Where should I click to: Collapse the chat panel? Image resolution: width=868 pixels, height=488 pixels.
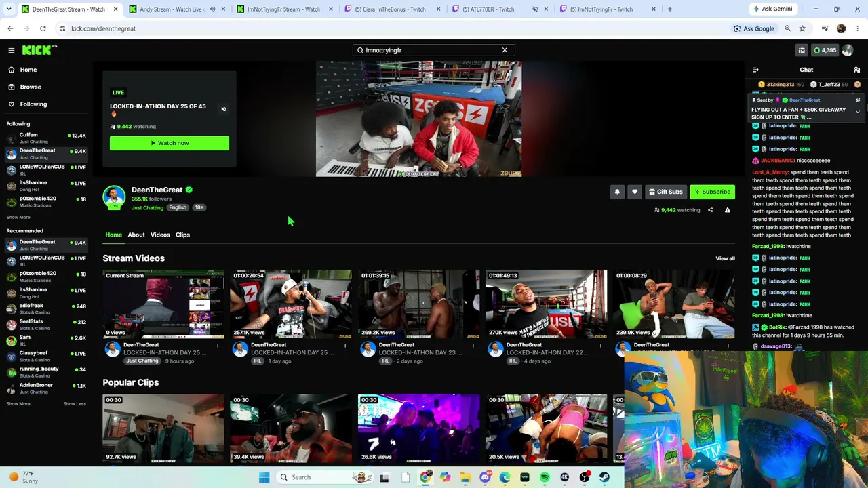[755, 70]
